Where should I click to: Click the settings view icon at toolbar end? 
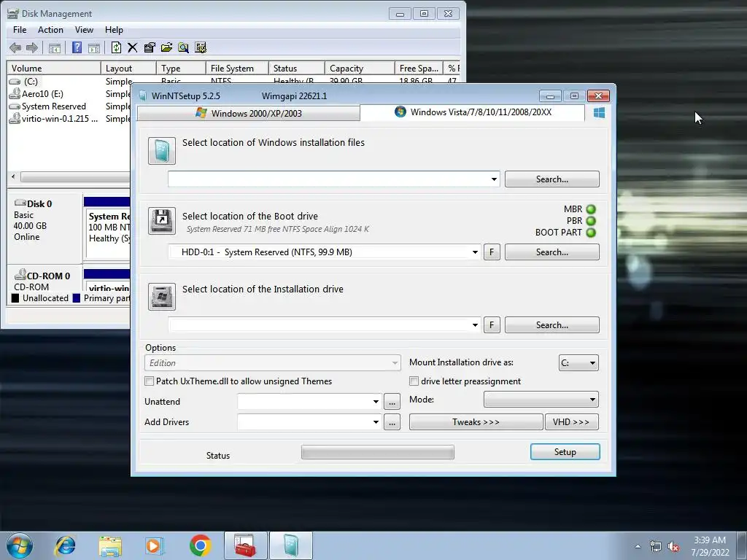(201, 47)
